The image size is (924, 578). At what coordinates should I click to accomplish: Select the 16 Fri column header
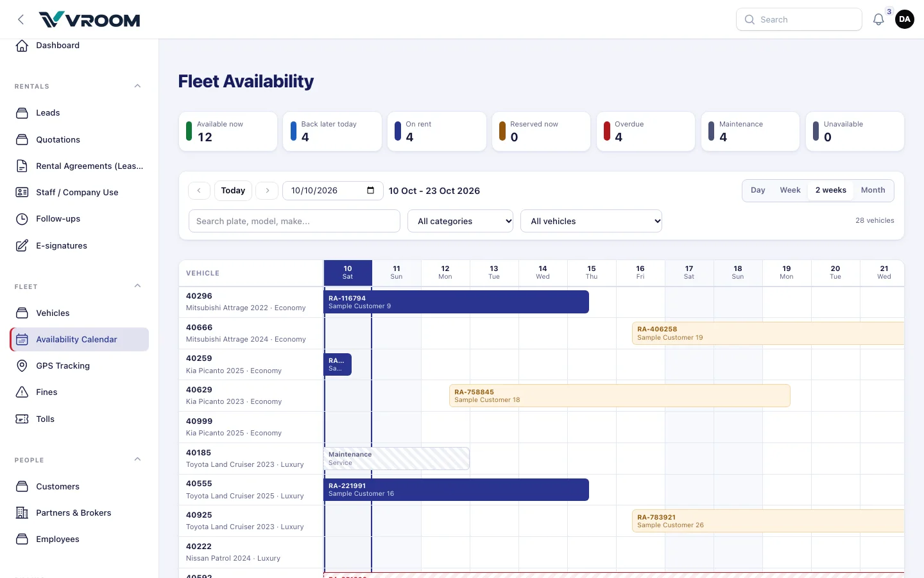640,273
